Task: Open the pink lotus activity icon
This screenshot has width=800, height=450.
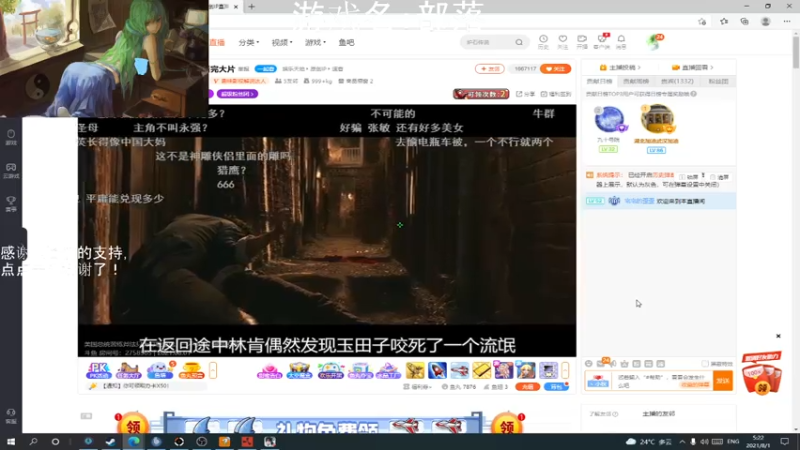Action: pos(269,371)
